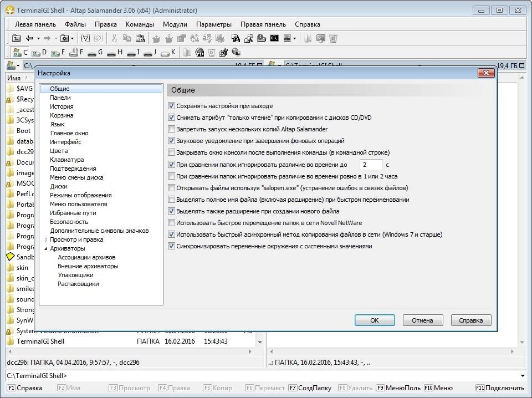The image size is (532, 398).
Task: Enable 'ровно в 1 или 2 часа' checkbox
Action: coord(171,176)
